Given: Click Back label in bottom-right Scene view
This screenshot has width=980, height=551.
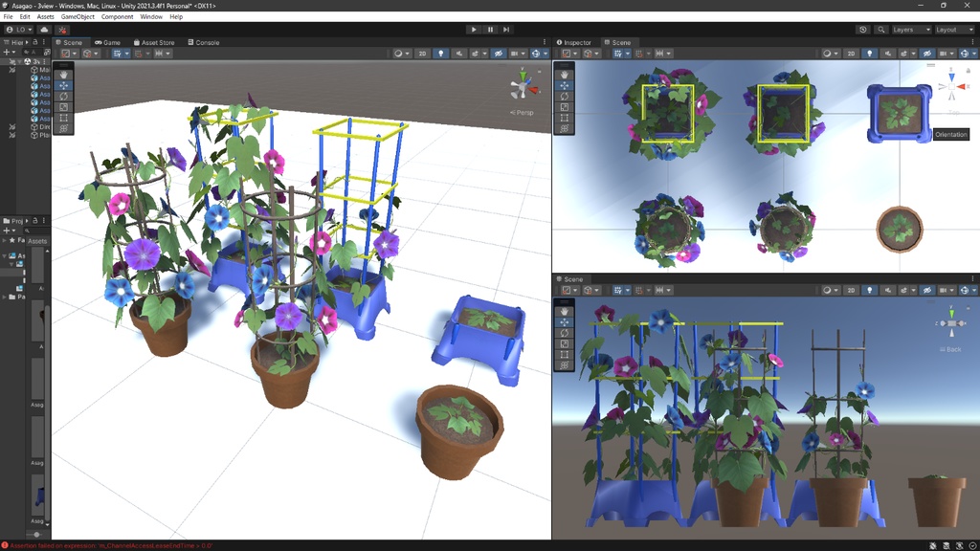Looking at the screenshot, I should (x=950, y=349).
